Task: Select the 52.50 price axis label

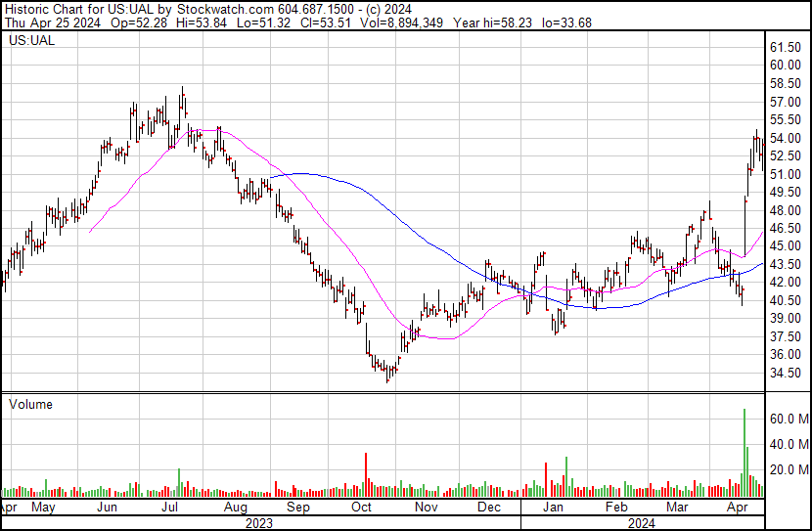Action: [x=787, y=155]
